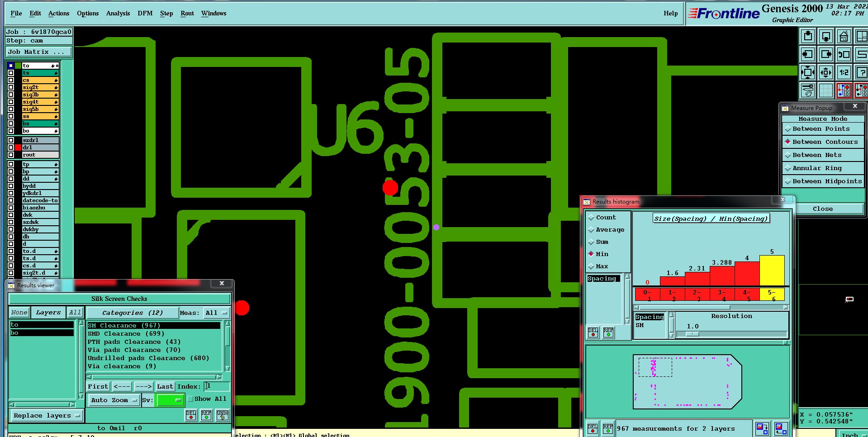Select Average histogram option

point(607,230)
